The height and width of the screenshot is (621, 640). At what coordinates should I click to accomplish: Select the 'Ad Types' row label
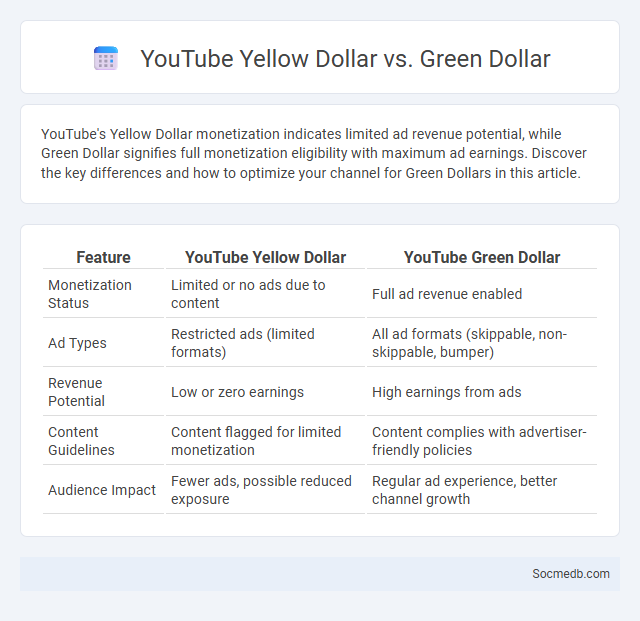[103, 343]
